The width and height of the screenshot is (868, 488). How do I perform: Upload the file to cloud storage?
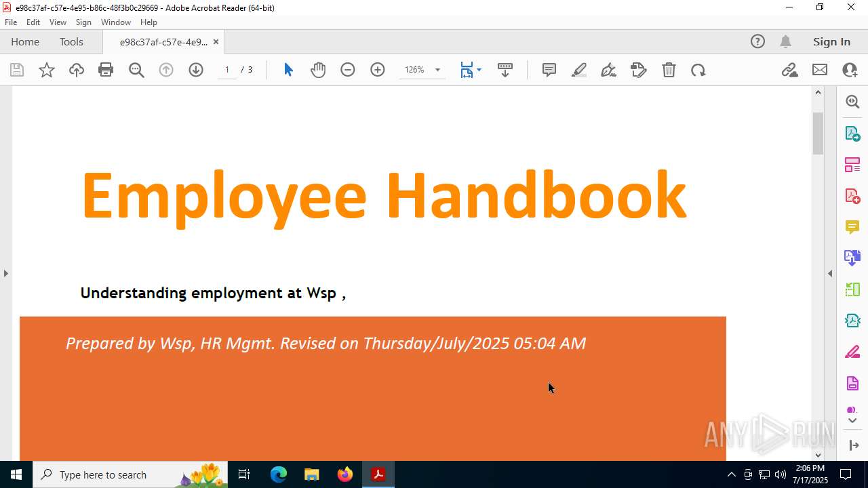77,70
